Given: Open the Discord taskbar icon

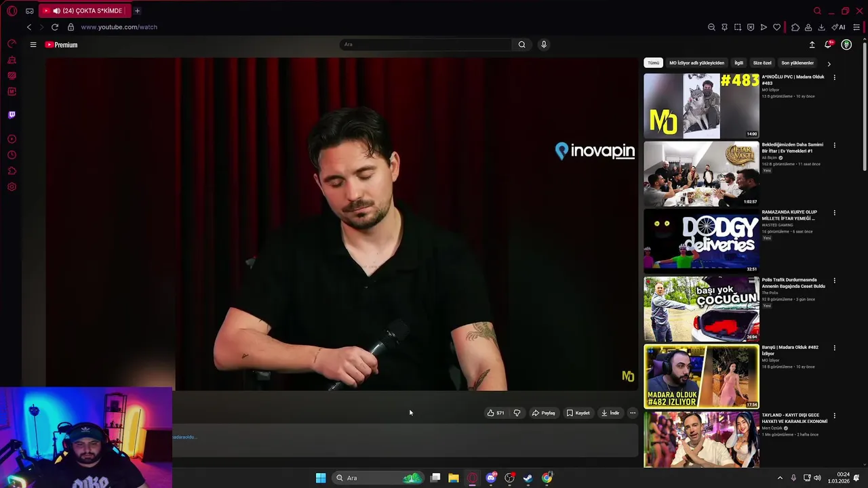Looking at the screenshot, I should 491,478.
